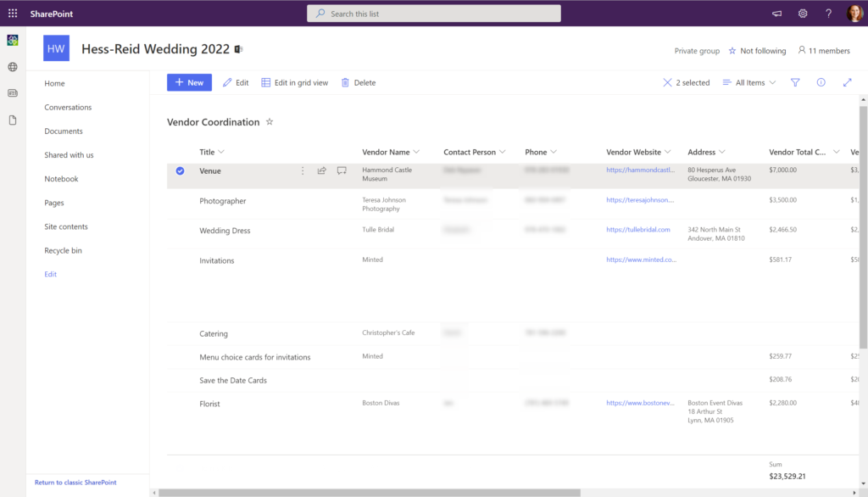Image resolution: width=868 pixels, height=497 pixels.
Task: Open the Photographer item
Action: click(x=223, y=200)
